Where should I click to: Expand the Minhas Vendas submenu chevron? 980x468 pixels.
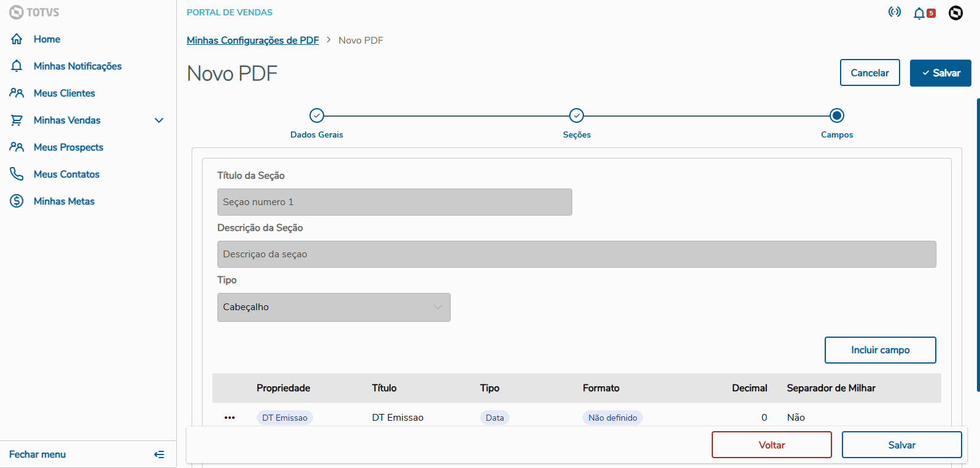click(159, 120)
